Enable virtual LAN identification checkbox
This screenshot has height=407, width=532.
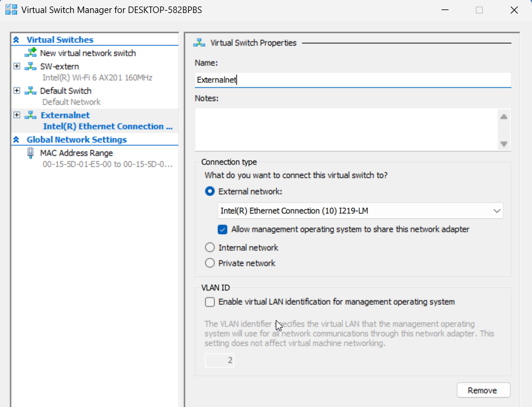pos(209,302)
